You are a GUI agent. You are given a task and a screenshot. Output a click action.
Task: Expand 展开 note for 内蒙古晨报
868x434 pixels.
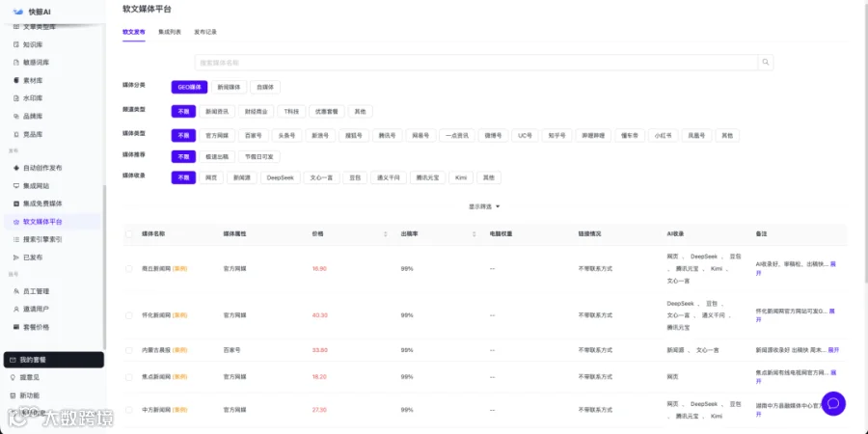pos(833,350)
